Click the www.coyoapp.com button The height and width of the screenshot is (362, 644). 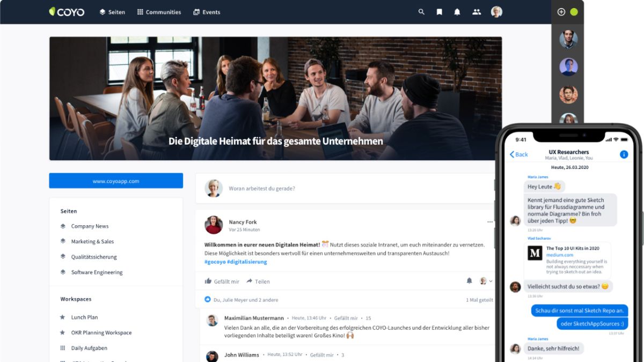[x=116, y=181]
